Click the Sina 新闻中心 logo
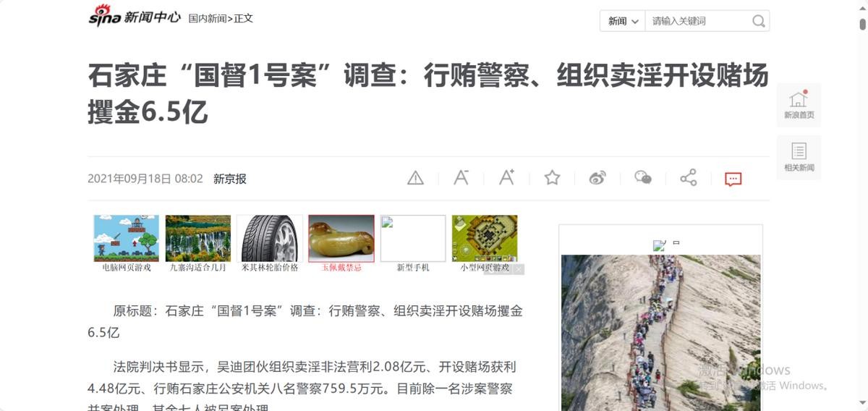 (135, 15)
